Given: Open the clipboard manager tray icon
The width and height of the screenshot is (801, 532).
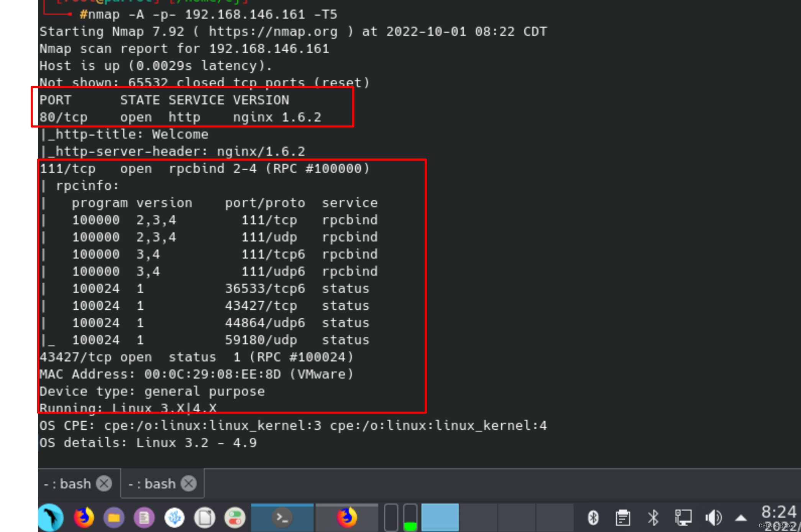Looking at the screenshot, I should (x=623, y=518).
